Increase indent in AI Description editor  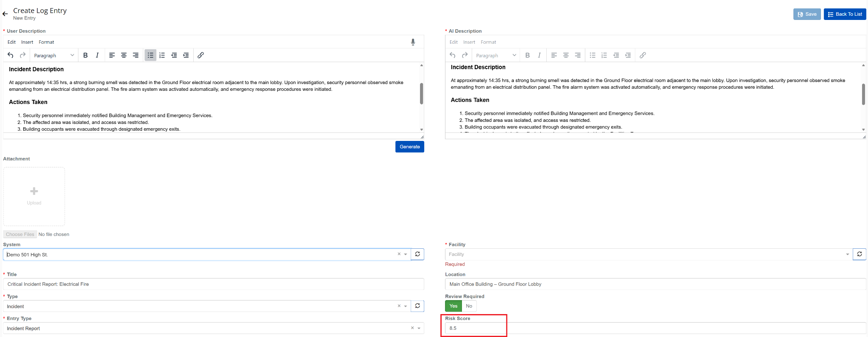(628, 55)
